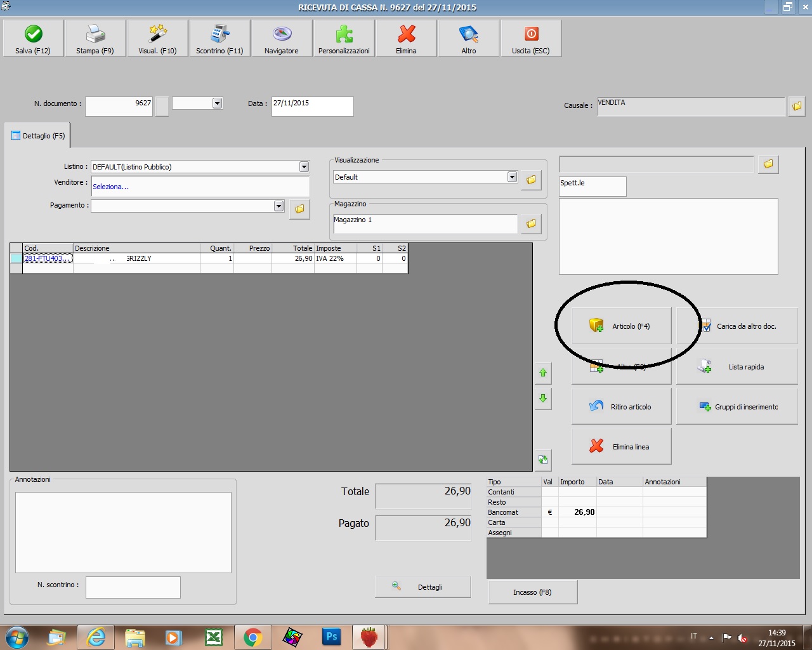Open the Navigatore tool
The height and width of the screenshot is (650, 812).
click(282, 38)
